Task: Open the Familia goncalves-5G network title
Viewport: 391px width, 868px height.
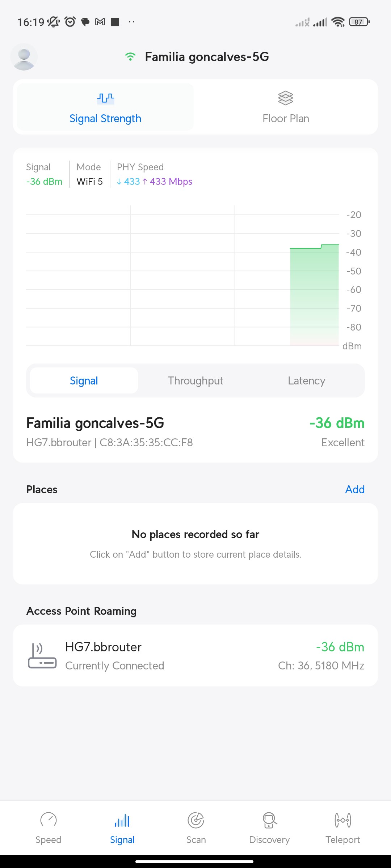Action: pyautogui.click(x=207, y=57)
